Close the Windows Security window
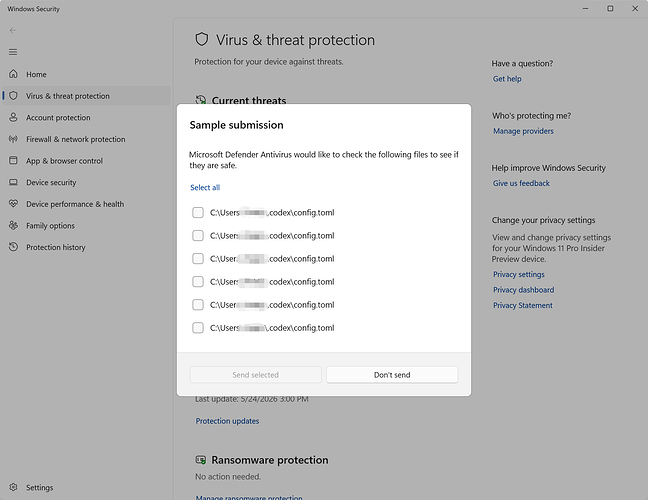 (635, 9)
